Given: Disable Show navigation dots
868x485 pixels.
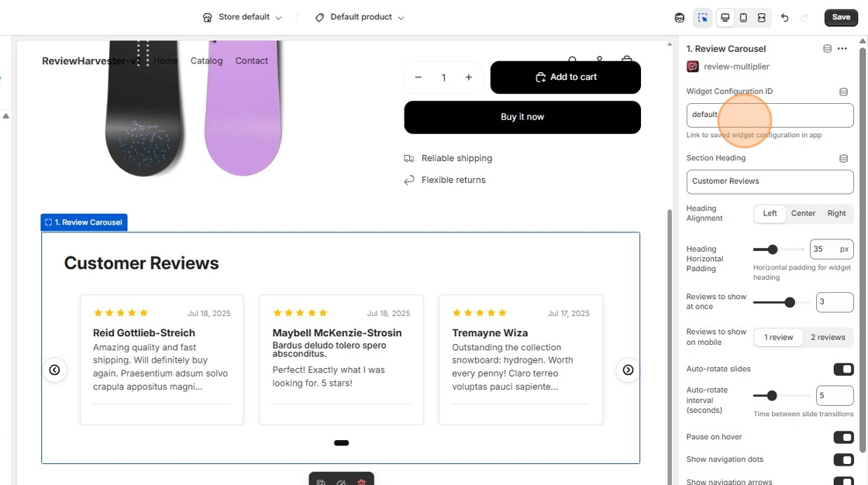Looking at the screenshot, I should [x=843, y=459].
